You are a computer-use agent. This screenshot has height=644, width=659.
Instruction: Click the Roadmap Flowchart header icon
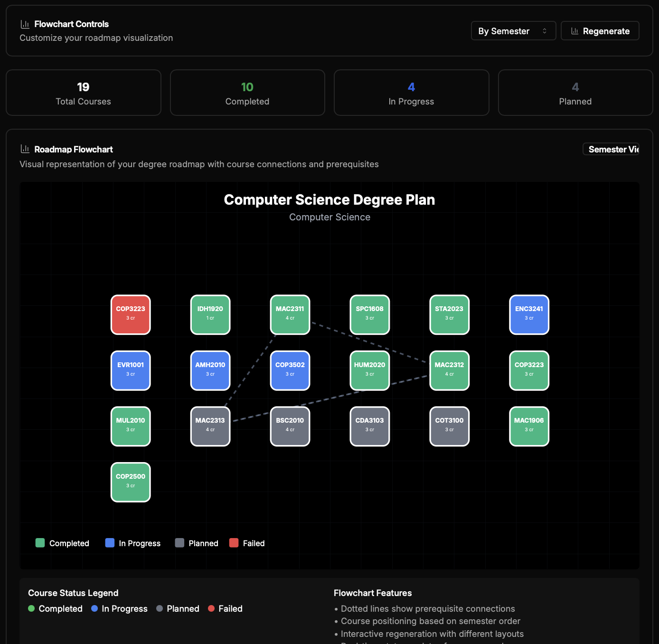(x=25, y=149)
